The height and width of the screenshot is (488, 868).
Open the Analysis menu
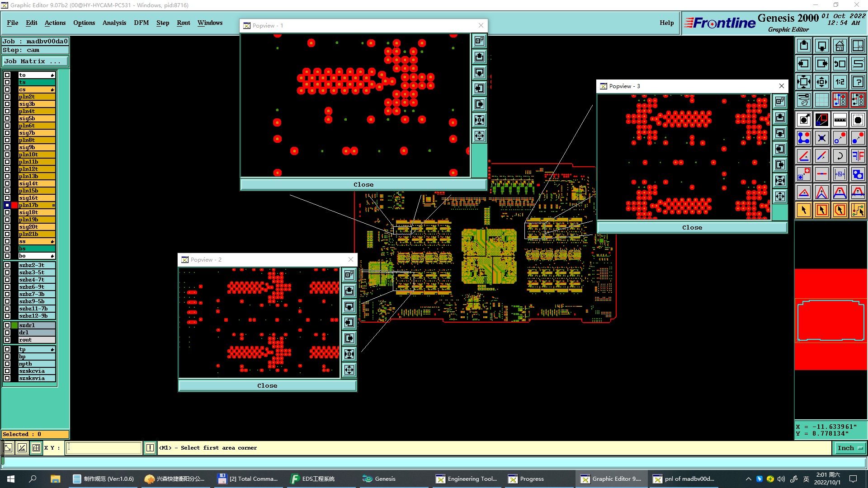click(x=114, y=23)
